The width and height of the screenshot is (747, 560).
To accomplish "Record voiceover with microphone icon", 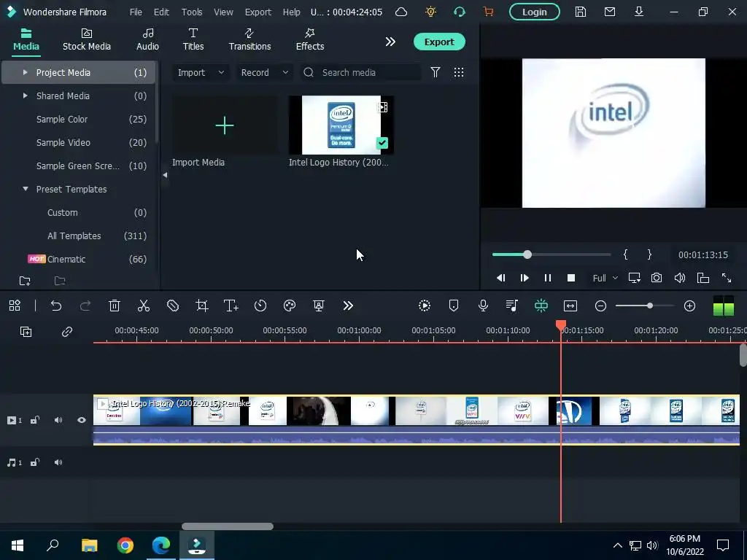I will 483,306.
